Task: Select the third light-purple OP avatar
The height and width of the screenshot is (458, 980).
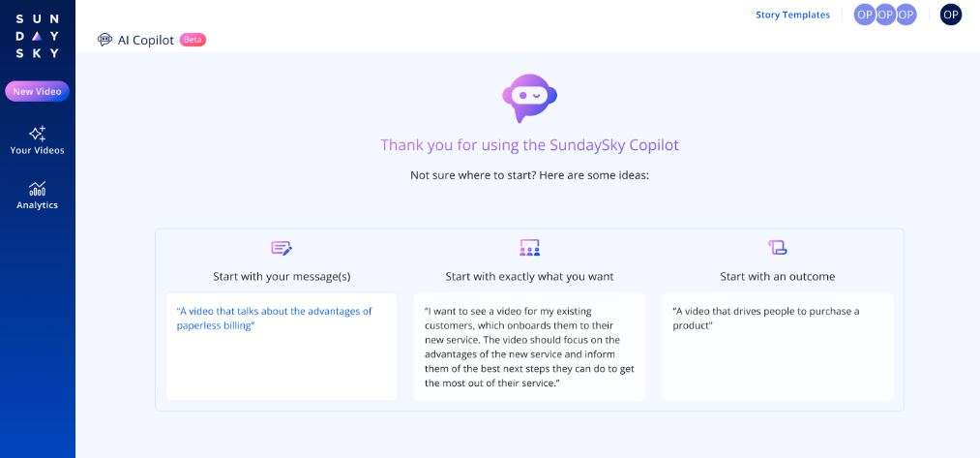Action: tap(906, 15)
